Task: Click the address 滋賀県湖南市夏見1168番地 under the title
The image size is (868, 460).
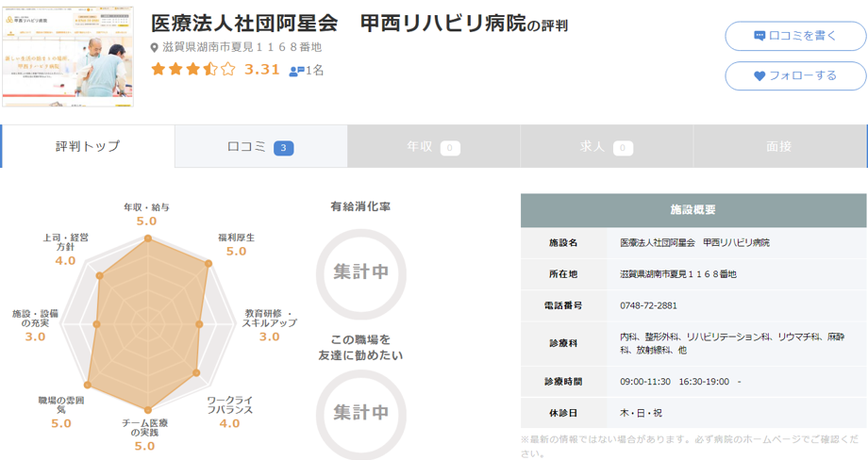Action: [x=242, y=47]
